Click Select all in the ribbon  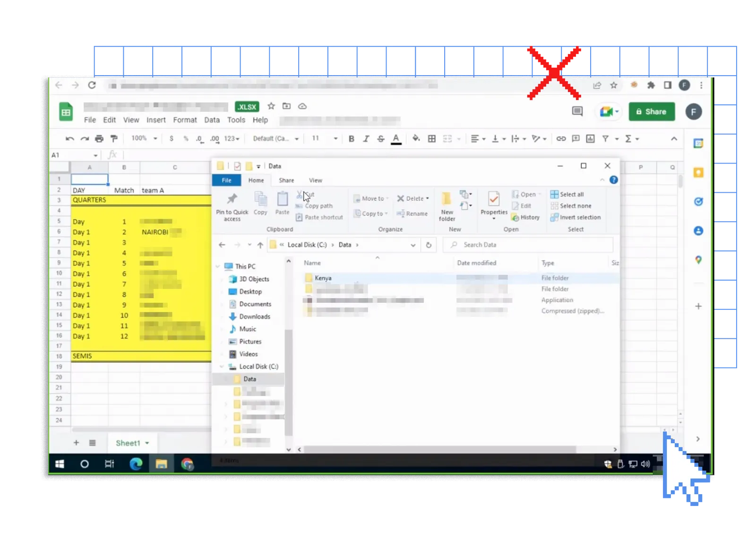coord(571,195)
